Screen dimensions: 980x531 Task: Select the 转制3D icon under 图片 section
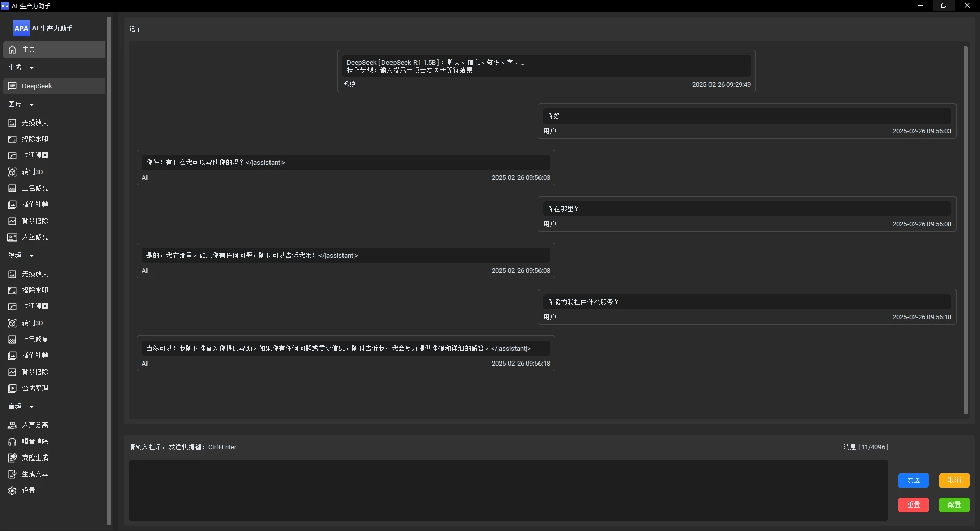pyautogui.click(x=12, y=172)
